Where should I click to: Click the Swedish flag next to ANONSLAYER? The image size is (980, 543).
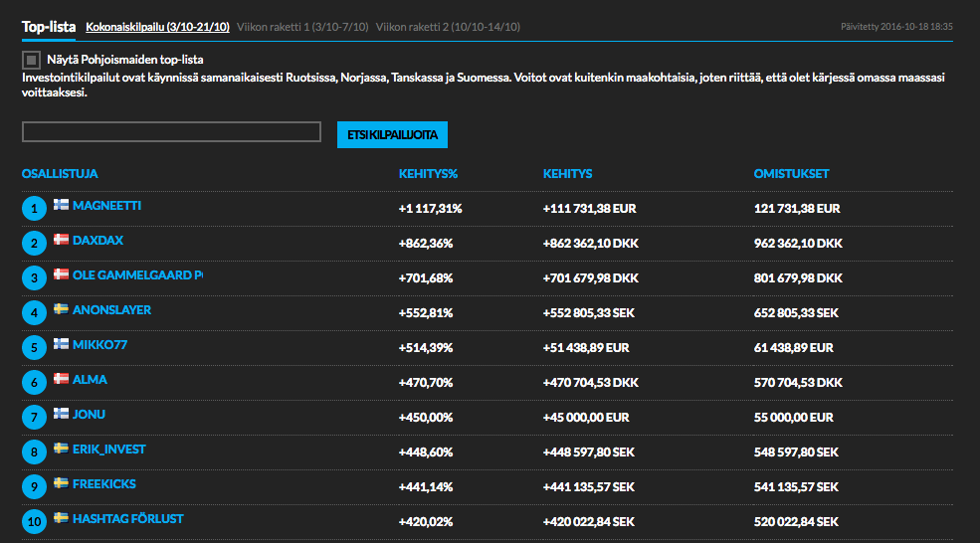(x=62, y=308)
